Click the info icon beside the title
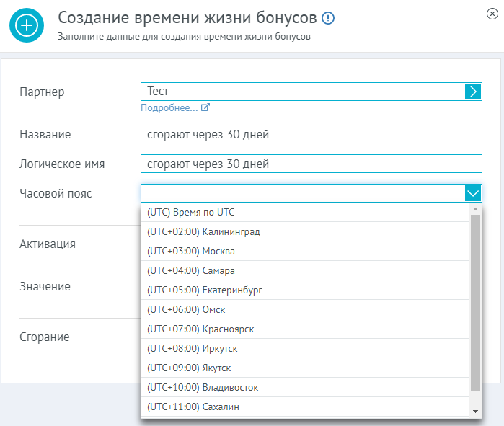This screenshot has height=426, width=504. [328, 18]
